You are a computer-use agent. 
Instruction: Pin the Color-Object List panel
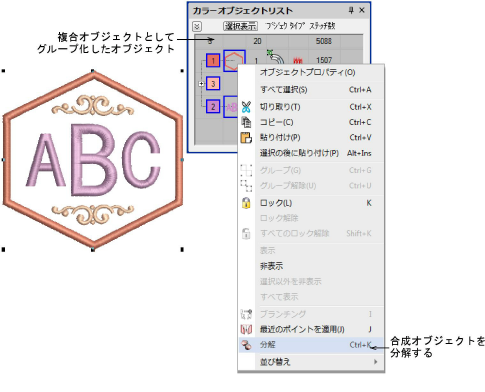[351, 10]
